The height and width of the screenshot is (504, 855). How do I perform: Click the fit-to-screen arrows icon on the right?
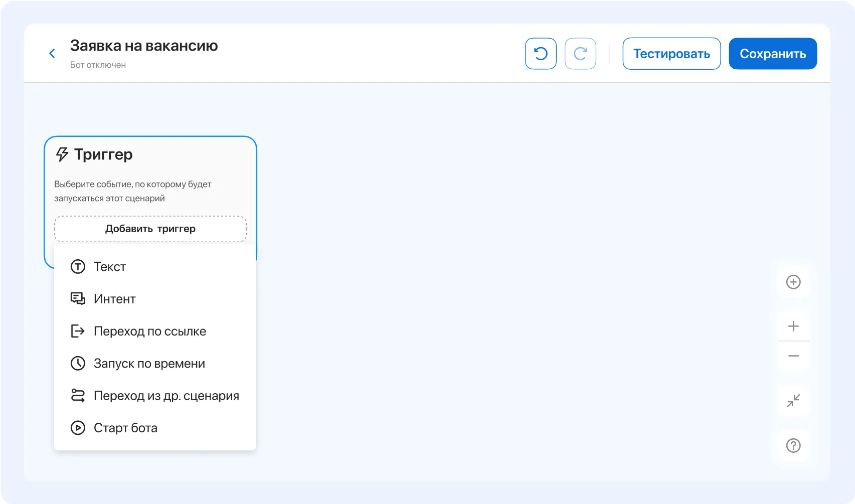(793, 401)
